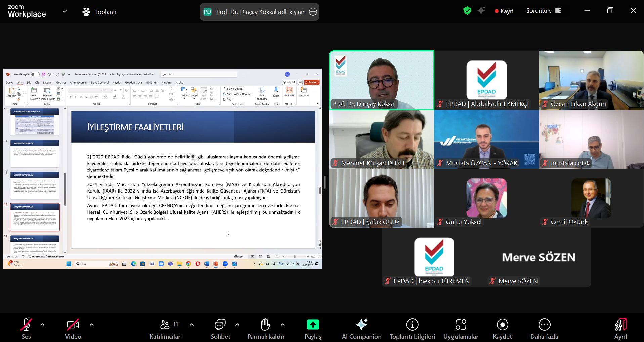This screenshot has width=644, height=342.
Task: Open the Uygulamalar apps panel
Action: 461,325
